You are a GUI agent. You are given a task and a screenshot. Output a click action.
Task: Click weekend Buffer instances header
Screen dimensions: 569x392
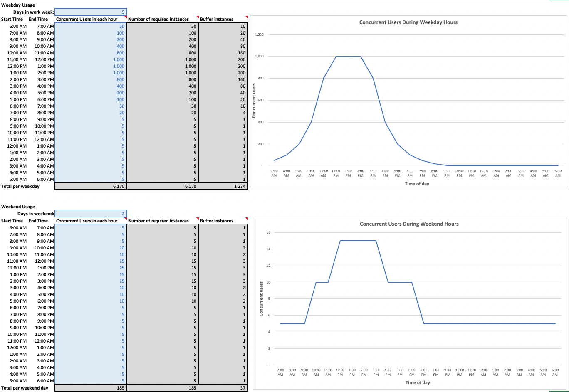pyautogui.click(x=217, y=221)
